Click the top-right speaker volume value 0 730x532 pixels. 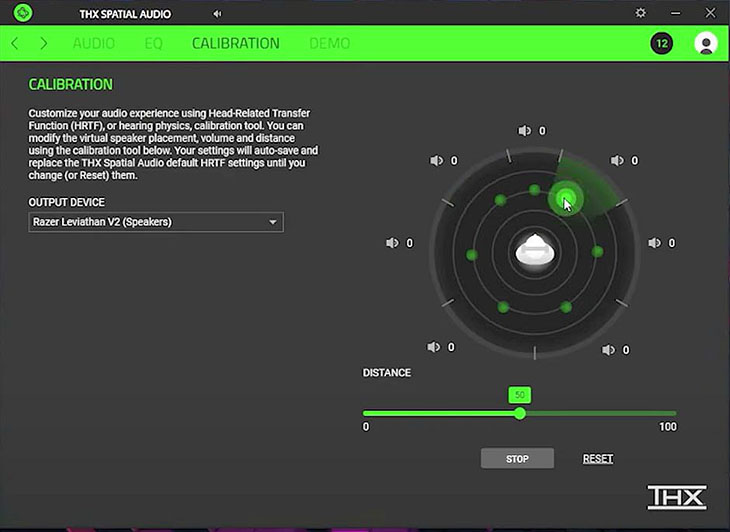click(x=635, y=161)
